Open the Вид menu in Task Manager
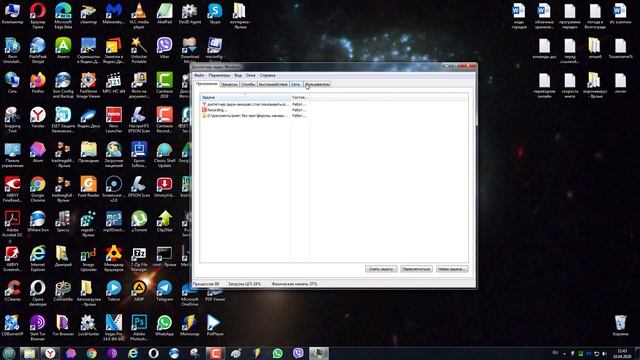640x360 pixels. click(238, 76)
